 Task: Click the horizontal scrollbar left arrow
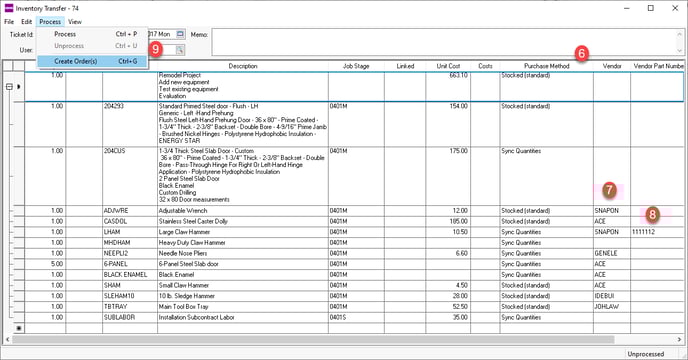(7, 340)
